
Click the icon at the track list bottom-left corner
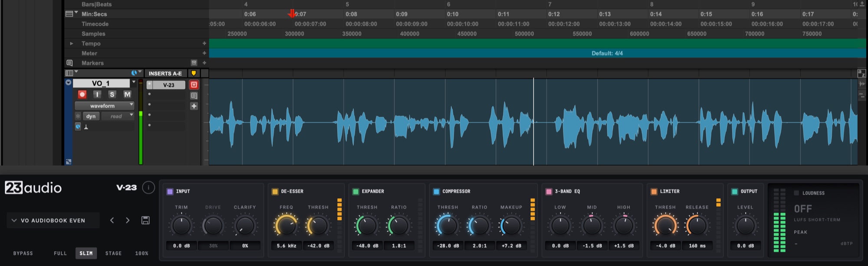pos(68,162)
